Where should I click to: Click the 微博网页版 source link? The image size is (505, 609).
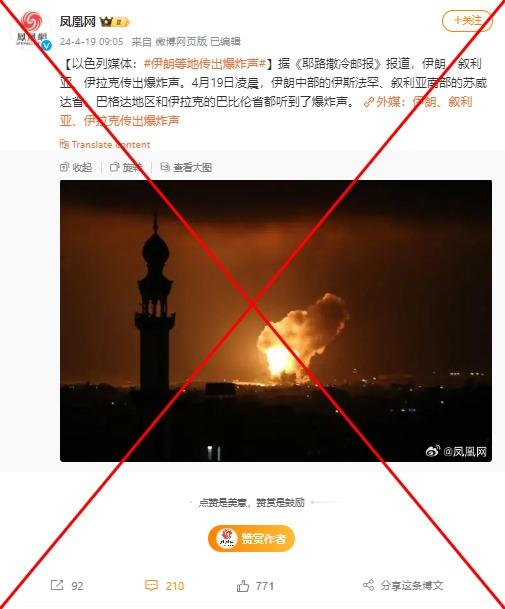[x=181, y=42]
